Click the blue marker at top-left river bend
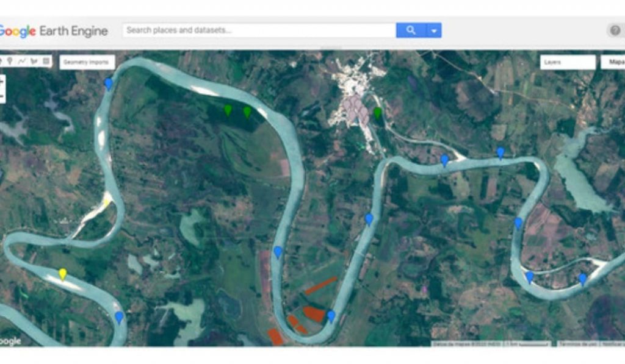 tap(109, 84)
